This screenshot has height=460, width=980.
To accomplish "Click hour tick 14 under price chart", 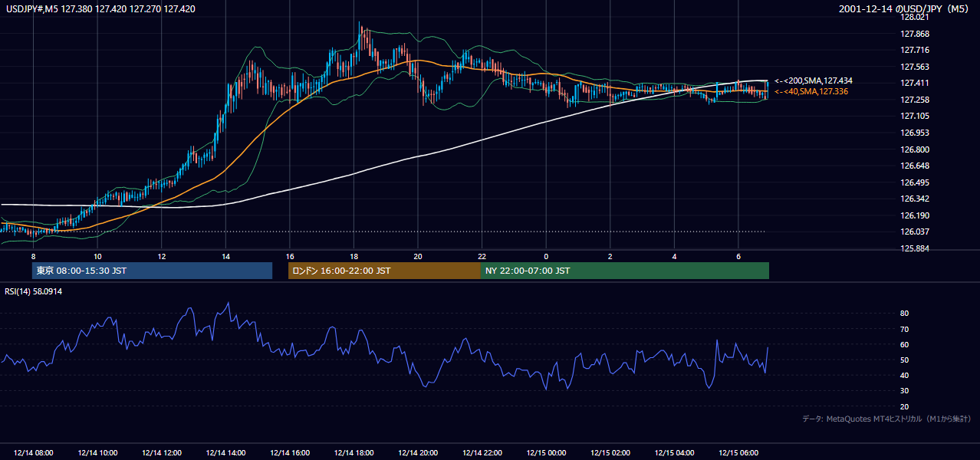I will pos(225,256).
